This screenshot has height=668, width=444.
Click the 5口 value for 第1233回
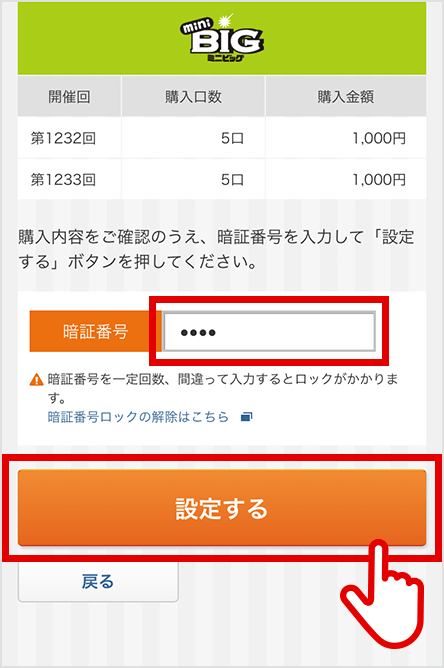pos(232,179)
